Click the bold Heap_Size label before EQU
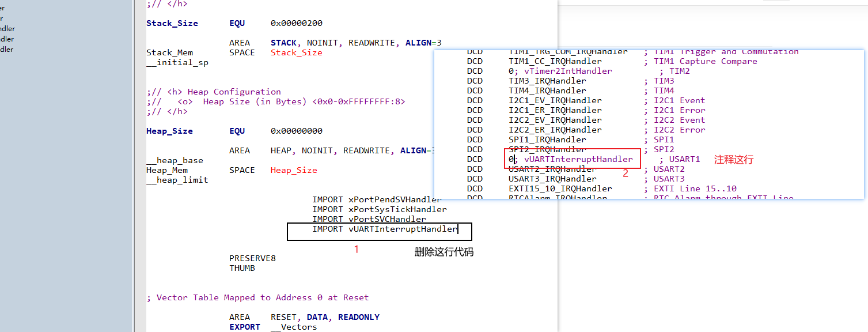This screenshot has height=332, width=868. coord(169,131)
